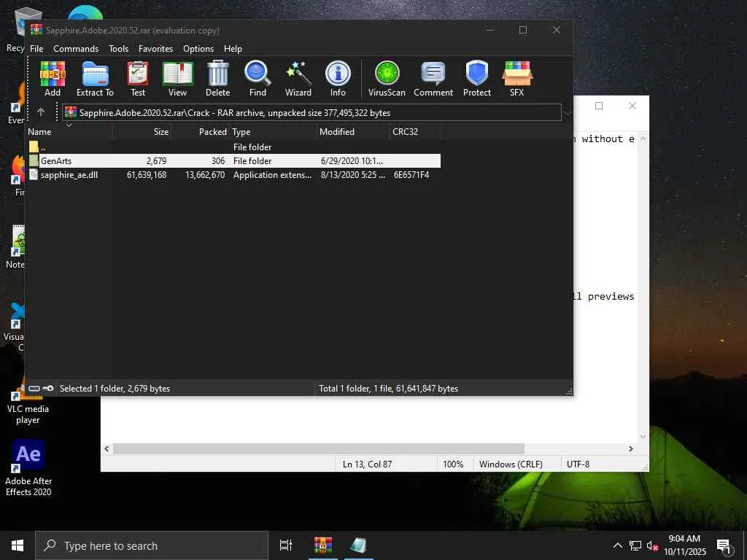747x560 pixels.
Task: Click the 13,662,670 packed size value
Action: point(205,175)
